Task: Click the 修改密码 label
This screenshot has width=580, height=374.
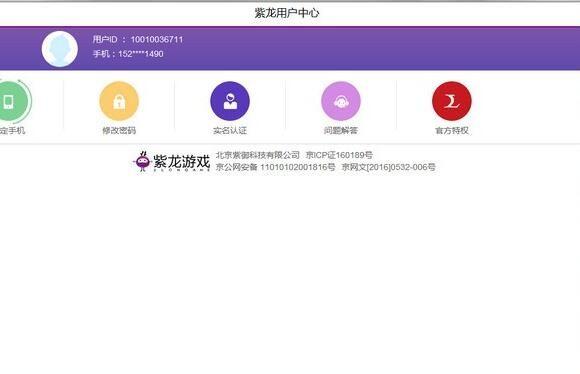Action: coord(119,130)
